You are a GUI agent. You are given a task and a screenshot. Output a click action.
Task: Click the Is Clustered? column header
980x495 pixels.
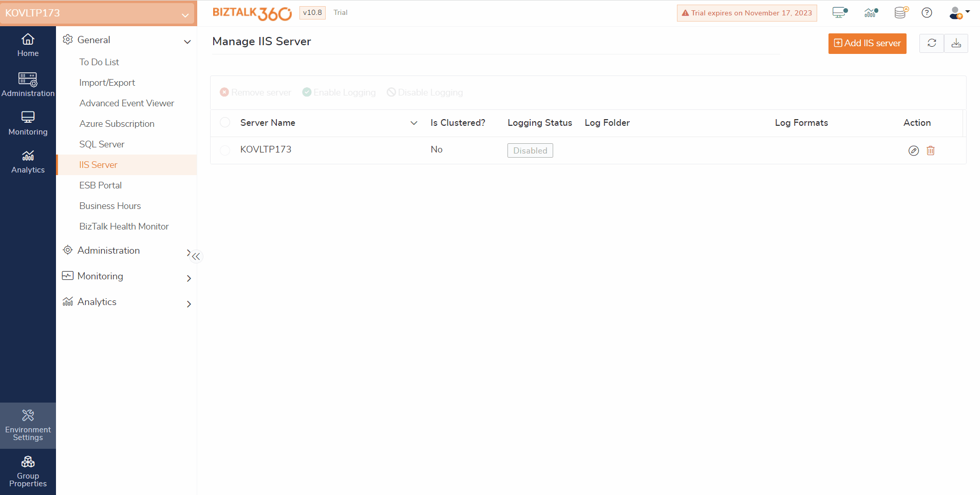(x=458, y=123)
